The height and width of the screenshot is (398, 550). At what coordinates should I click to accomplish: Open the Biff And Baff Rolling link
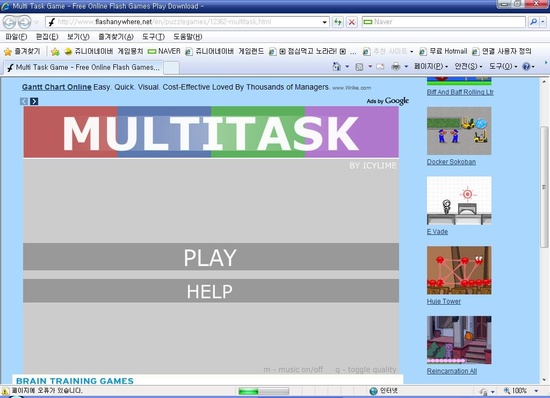460,92
